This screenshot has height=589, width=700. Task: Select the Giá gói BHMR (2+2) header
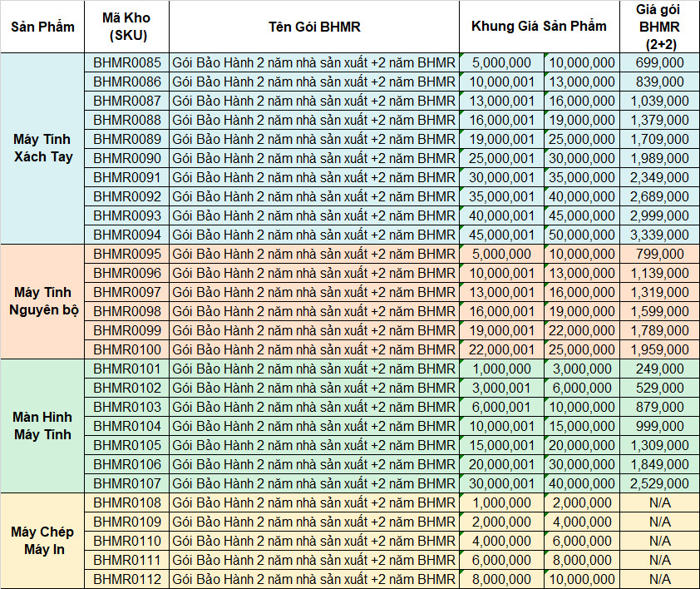point(659,27)
